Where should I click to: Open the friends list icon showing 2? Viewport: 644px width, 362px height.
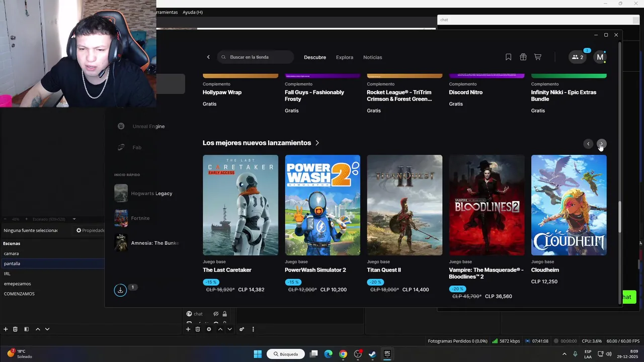pyautogui.click(x=578, y=57)
